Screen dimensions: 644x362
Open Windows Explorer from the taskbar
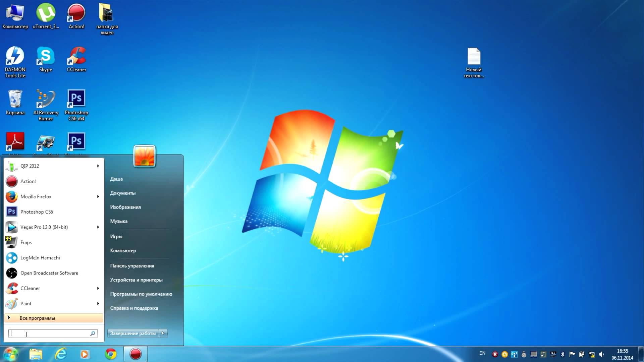click(36, 354)
